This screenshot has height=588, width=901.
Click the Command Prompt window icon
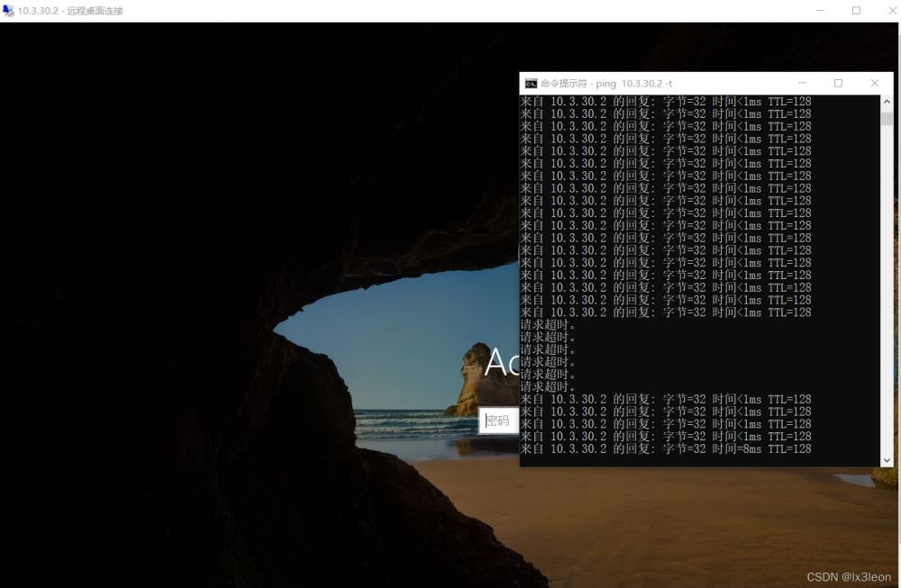[532, 83]
